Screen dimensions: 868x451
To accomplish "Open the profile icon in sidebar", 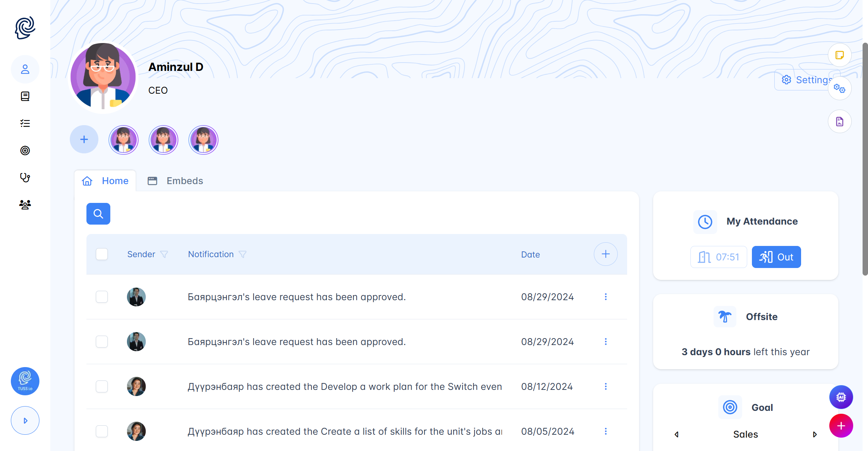I will 25,69.
